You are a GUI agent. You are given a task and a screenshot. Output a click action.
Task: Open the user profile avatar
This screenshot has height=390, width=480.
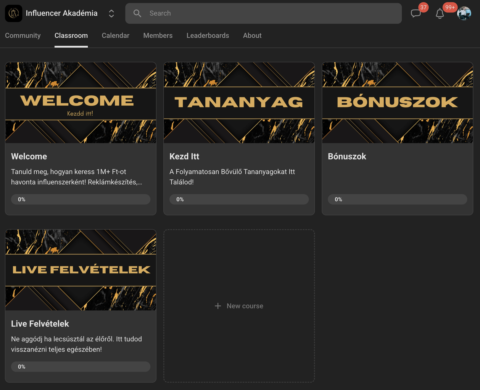pyautogui.click(x=464, y=13)
